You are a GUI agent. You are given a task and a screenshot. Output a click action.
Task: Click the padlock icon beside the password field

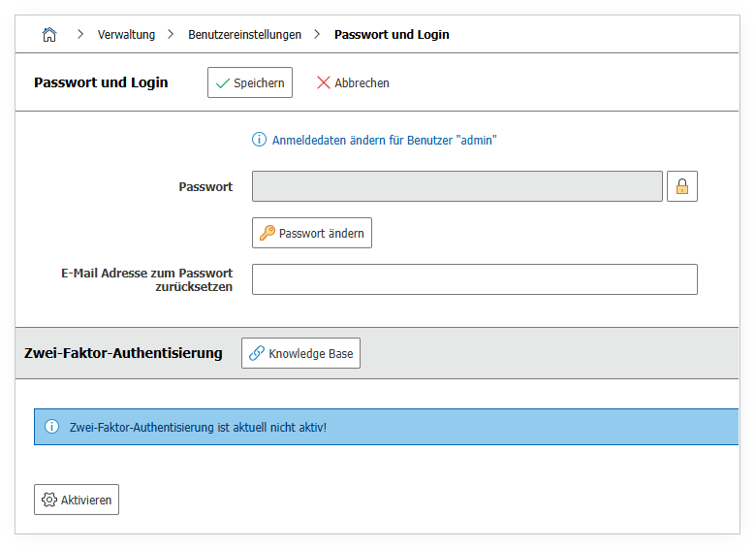[x=682, y=186]
